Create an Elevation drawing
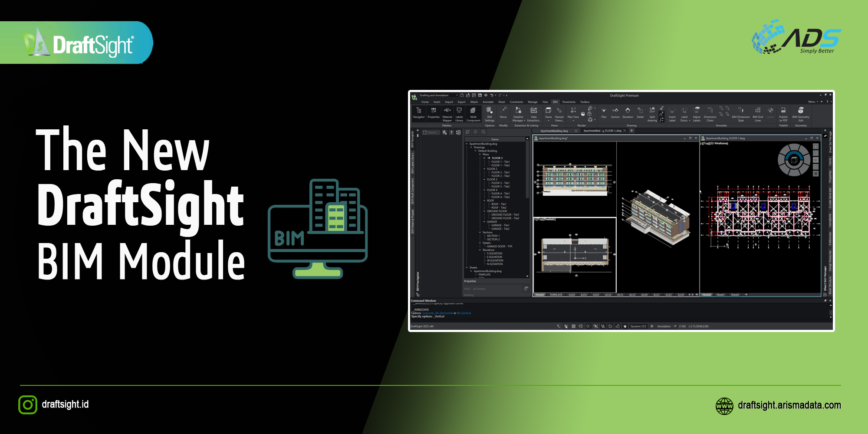This screenshot has height=434, width=868. coord(628,112)
